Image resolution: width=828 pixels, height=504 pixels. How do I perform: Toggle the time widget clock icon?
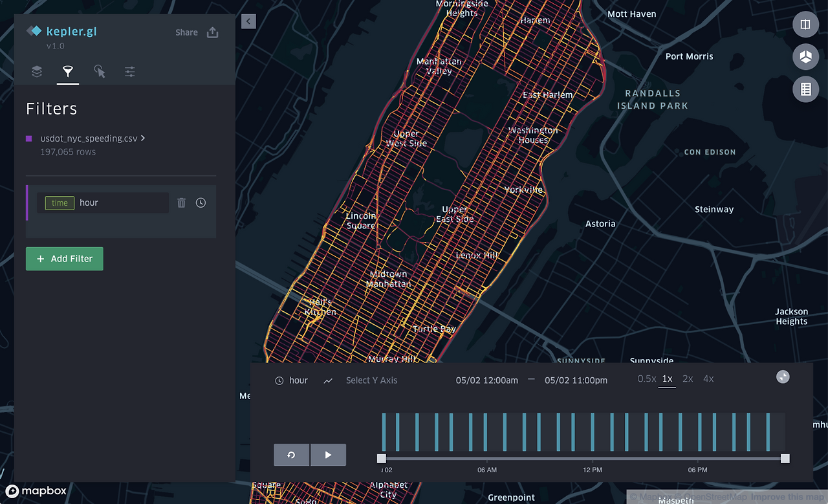(x=201, y=203)
